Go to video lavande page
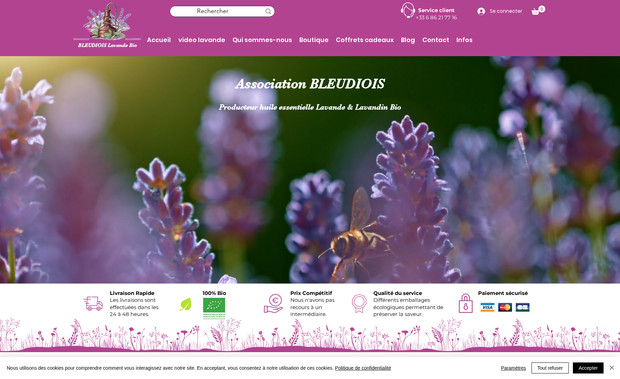The width and height of the screenshot is (620, 379). 202,40
